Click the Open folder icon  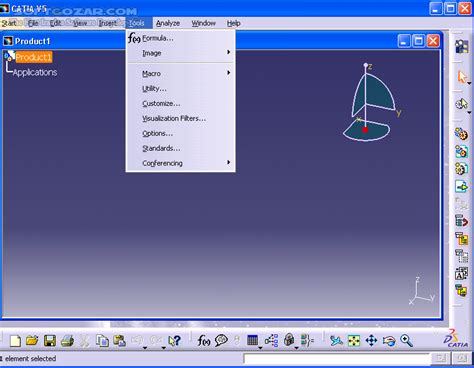point(32,341)
